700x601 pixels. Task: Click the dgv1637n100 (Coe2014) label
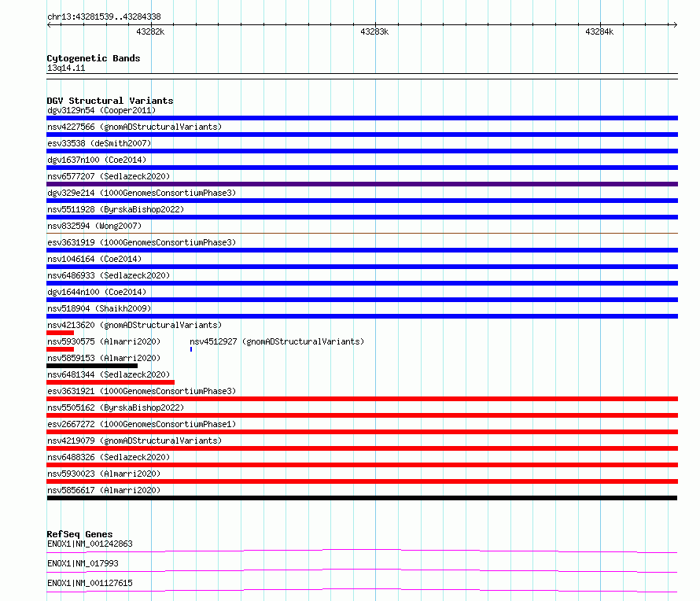pyautogui.click(x=97, y=160)
